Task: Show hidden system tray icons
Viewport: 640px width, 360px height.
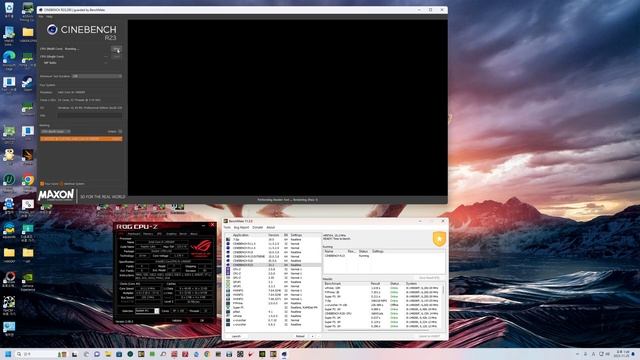Action: 577,354
